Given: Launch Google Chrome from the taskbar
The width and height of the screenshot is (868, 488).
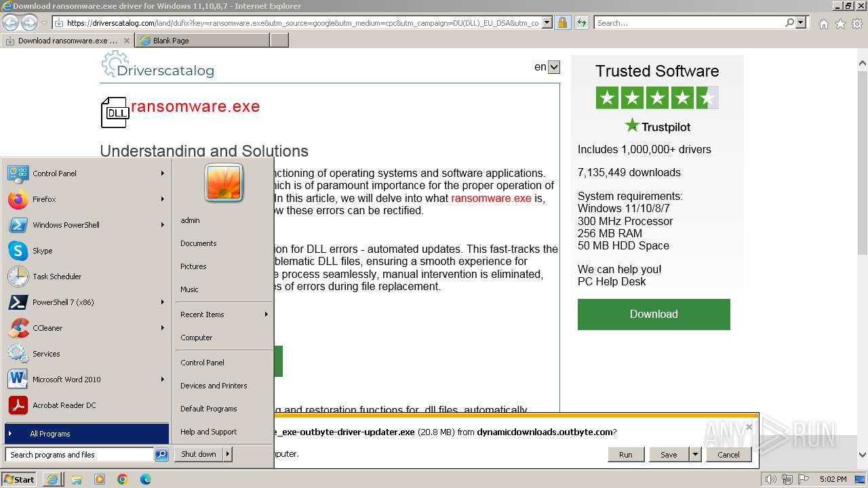Looking at the screenshot, I should coord(123,479).
